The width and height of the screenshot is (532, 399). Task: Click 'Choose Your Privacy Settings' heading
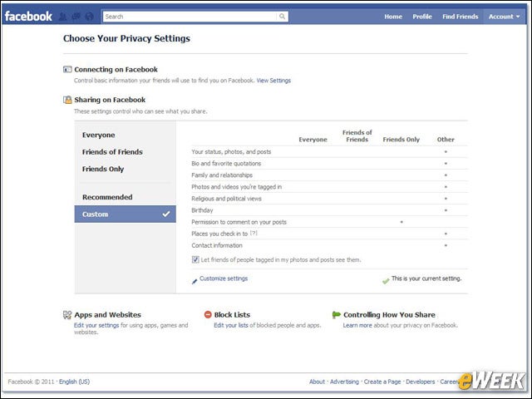coord(126,39)
